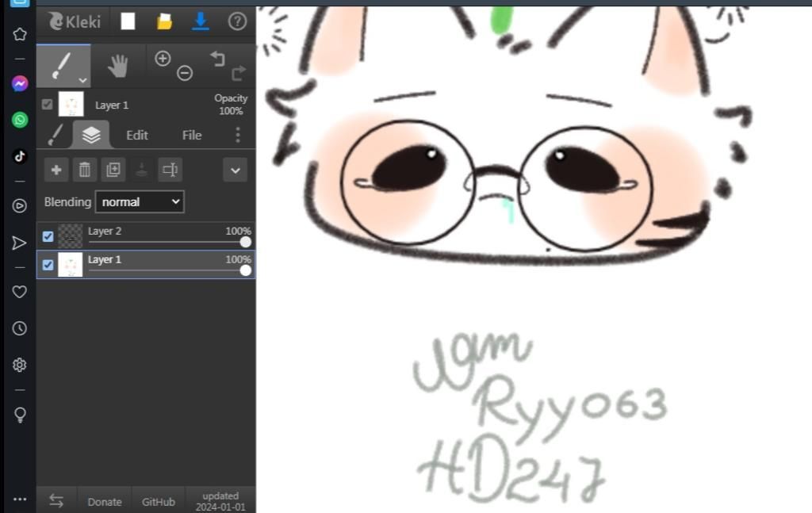The image size is (812, 513).
Task: Rename the selected layer
Action: 170,170
